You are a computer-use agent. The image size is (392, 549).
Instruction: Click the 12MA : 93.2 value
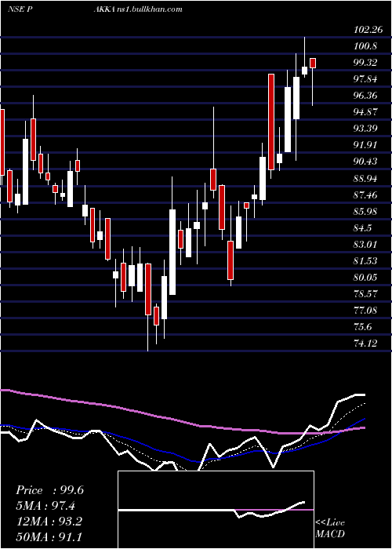point(49,522)
